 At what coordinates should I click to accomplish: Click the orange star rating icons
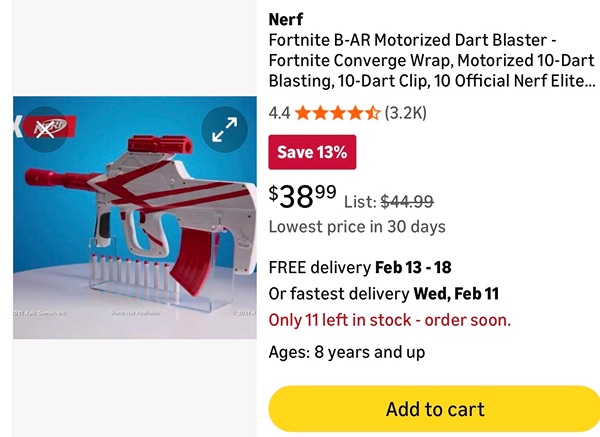(x=337, y=113)
